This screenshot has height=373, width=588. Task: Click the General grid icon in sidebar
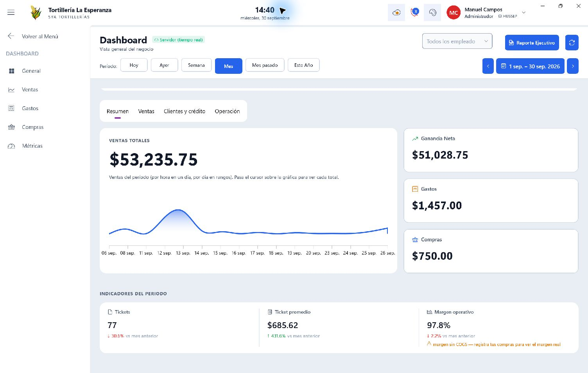click(11, 71)
